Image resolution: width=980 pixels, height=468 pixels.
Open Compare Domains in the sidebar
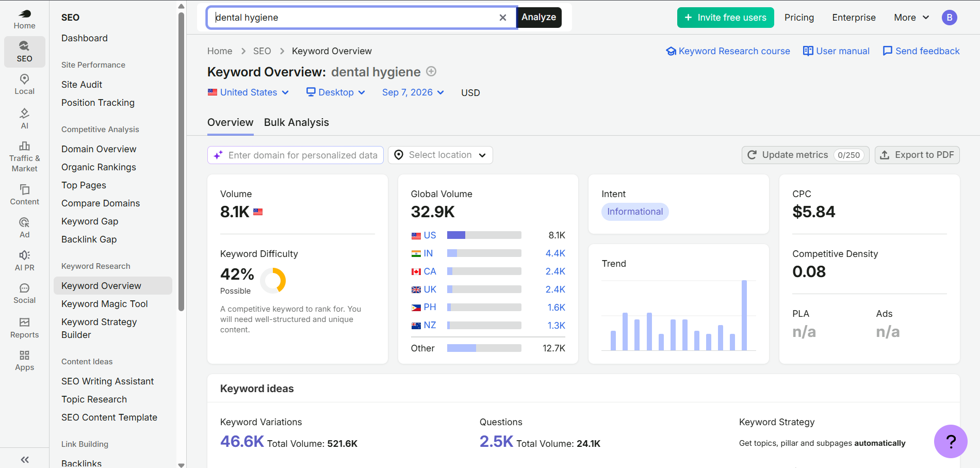click(101, 203)
